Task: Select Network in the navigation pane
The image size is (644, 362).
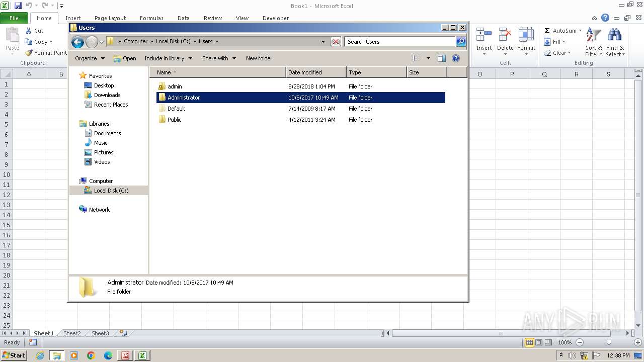Action: pyautogui.click(x=99, y=210)
